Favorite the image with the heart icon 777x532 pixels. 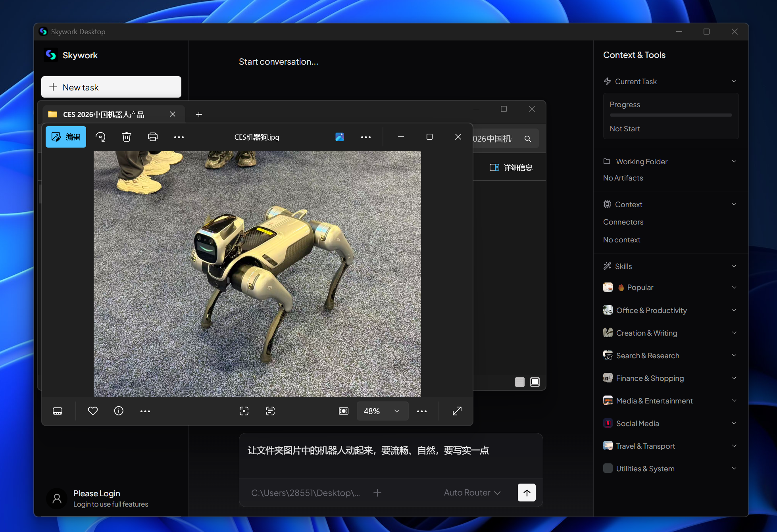pos(93,411)
